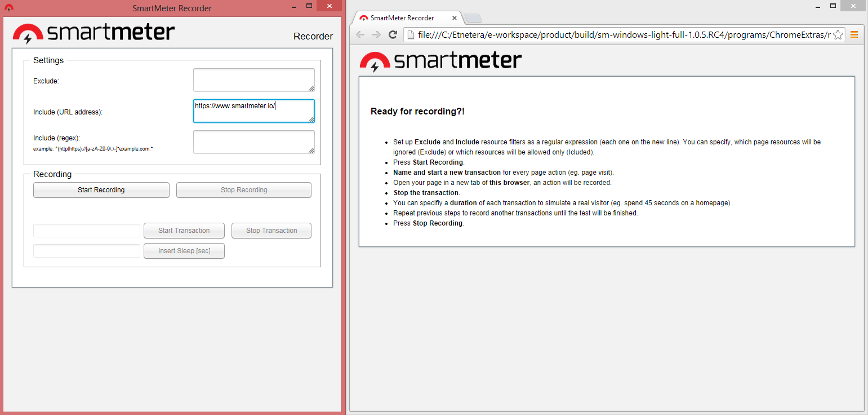
Task: Click the 'Exclude:' label
Action: [46, 81]
